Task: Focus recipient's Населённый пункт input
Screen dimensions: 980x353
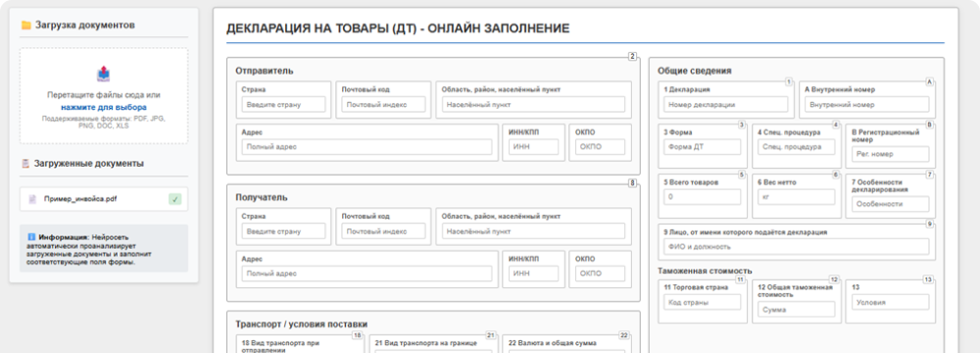Action: (533, 231)
